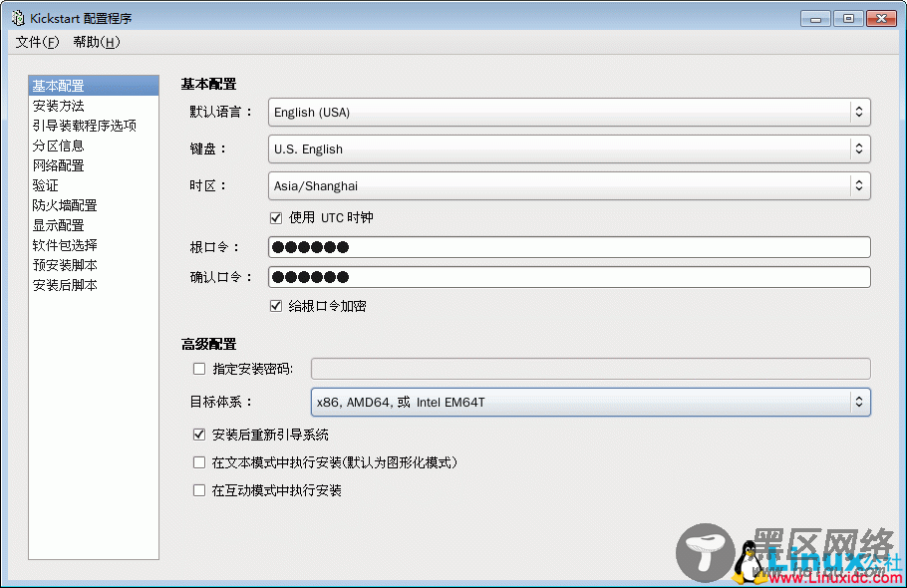Click the 根口令 password field
This screenshot has height=588, width=907.
(569, 247)
